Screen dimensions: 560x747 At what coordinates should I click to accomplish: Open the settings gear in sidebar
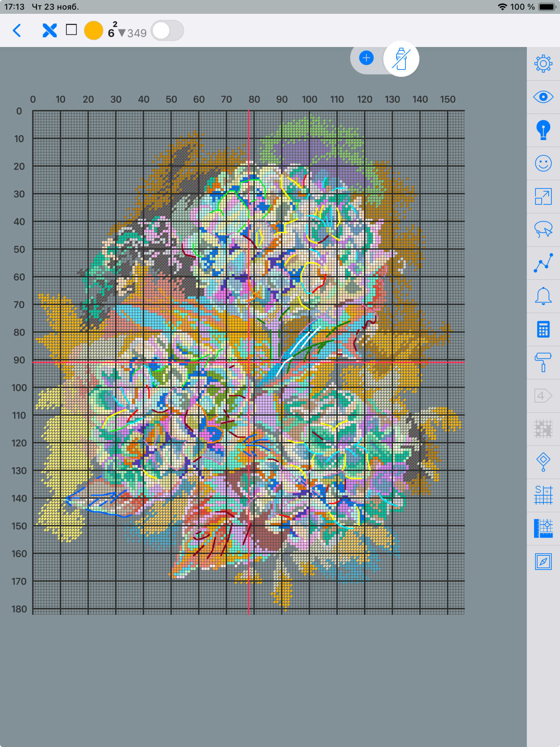point(543,64)
